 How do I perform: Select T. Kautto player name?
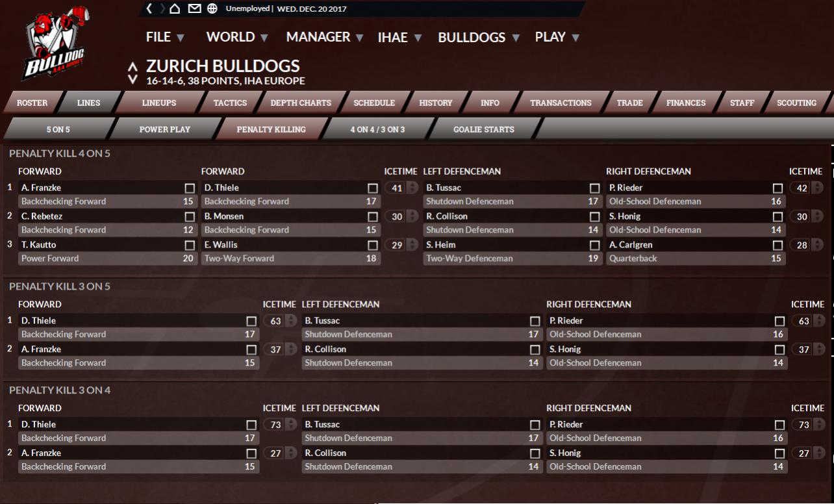point(38,245)
